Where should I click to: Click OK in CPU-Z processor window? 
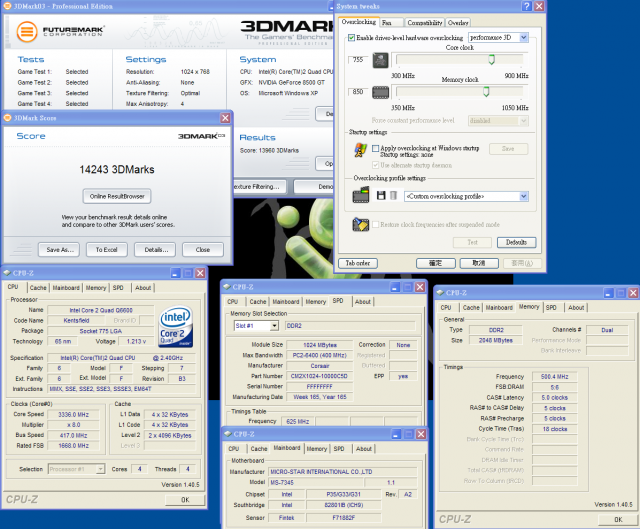point(185,500)
